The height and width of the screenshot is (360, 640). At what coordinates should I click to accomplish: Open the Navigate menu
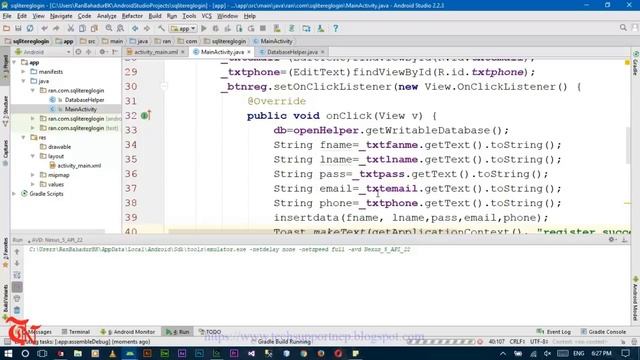(61, 16)
